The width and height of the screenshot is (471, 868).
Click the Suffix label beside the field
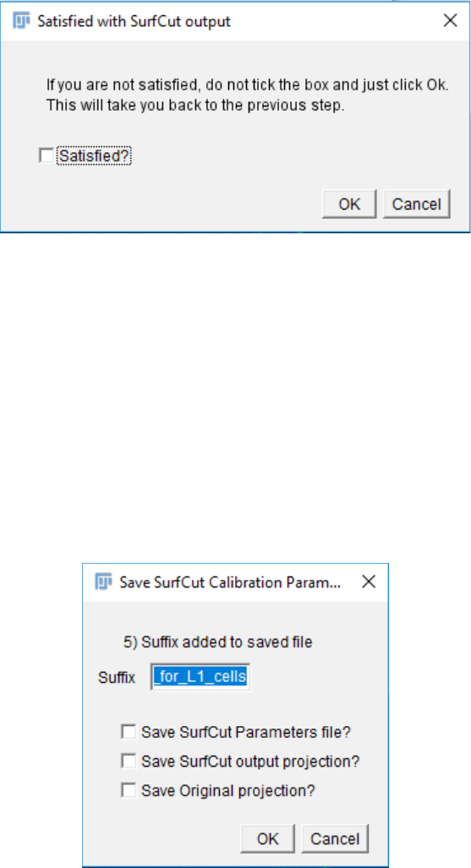117,678
